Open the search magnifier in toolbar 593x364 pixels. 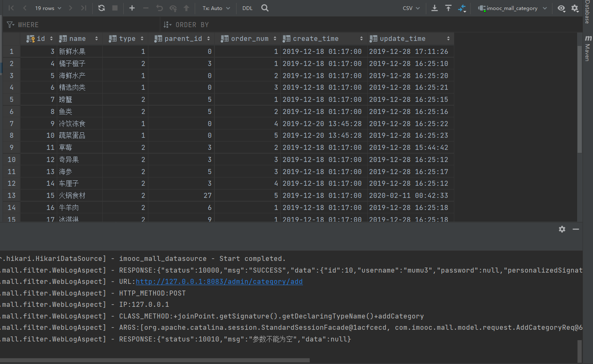pos(265,8)
